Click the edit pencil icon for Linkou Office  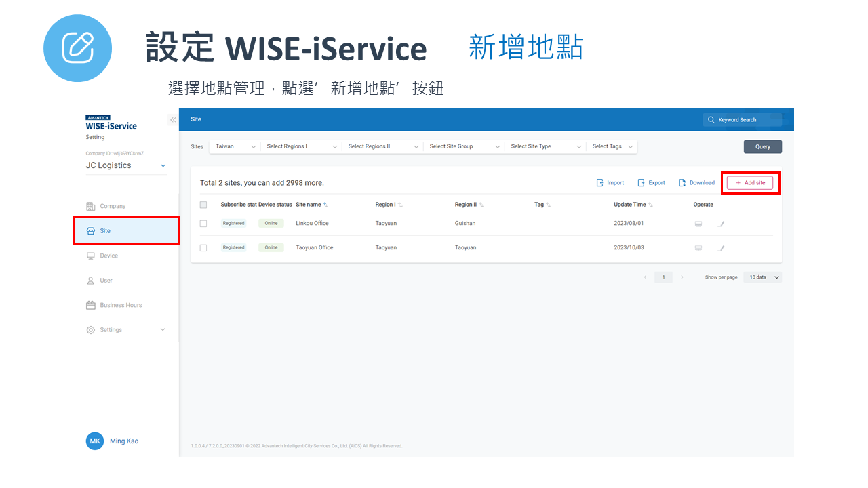[x=722, y=224]
